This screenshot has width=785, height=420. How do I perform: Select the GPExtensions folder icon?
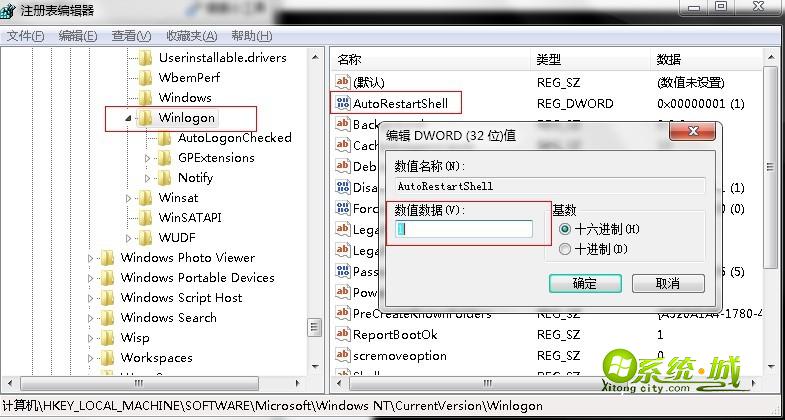(166, 158)
